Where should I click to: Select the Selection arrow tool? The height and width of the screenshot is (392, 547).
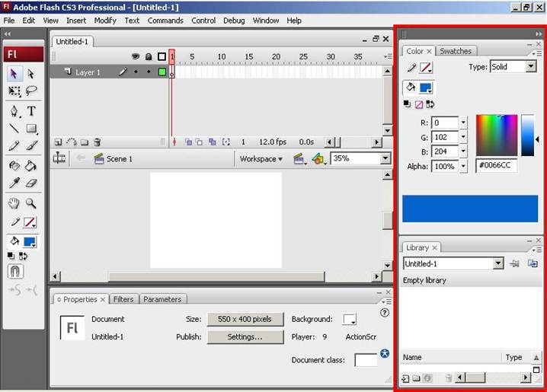[14, 74]
